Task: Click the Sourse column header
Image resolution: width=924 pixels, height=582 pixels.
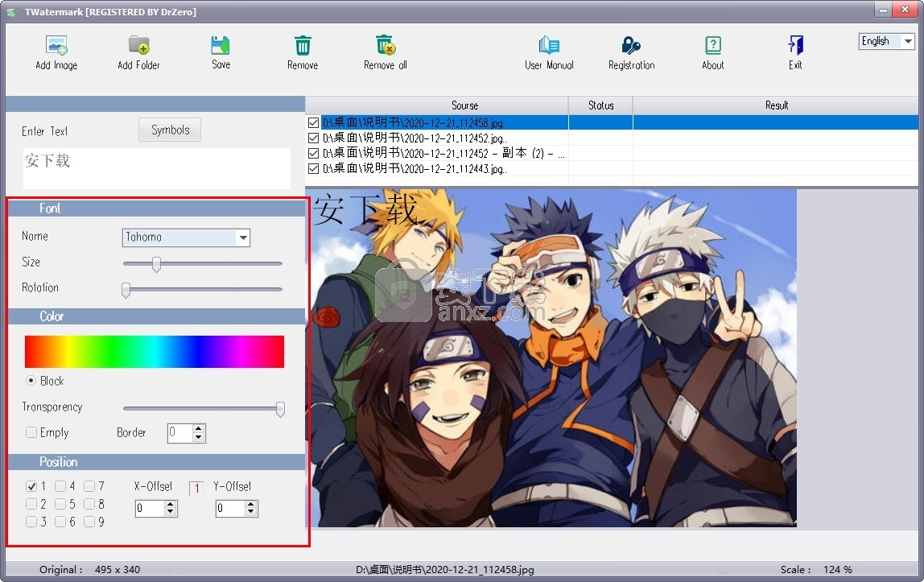Action: (437, 105)
